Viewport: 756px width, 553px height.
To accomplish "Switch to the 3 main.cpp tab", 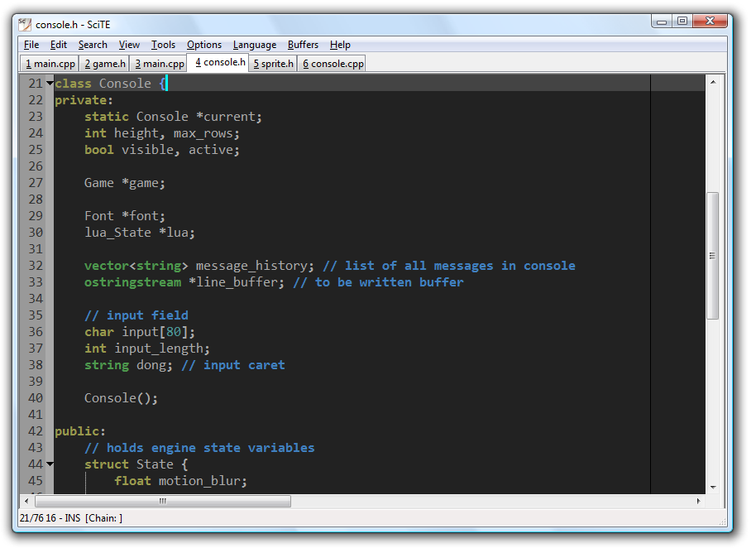I will point(159,64).
